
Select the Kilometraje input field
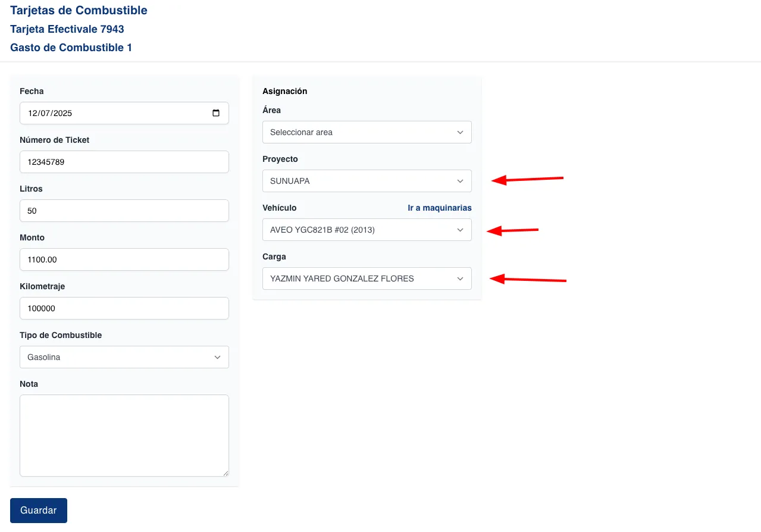tap(124, 308)
